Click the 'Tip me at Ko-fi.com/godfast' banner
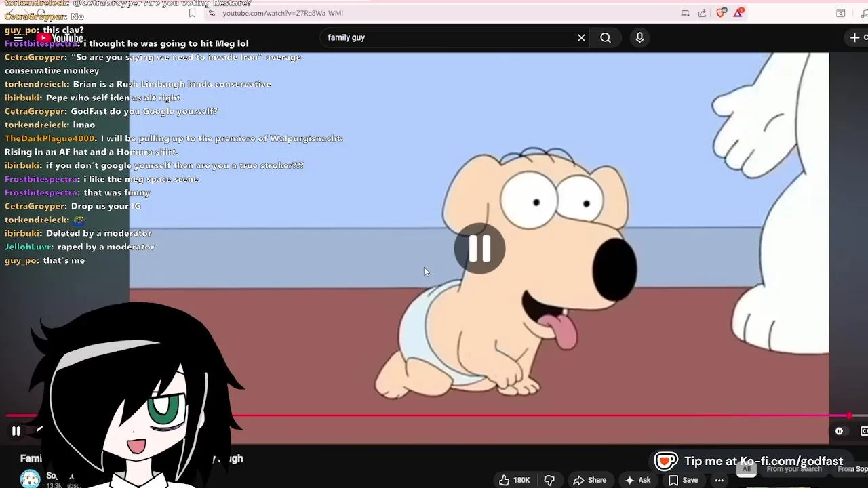Screen dimensions: 868x488 751,461
